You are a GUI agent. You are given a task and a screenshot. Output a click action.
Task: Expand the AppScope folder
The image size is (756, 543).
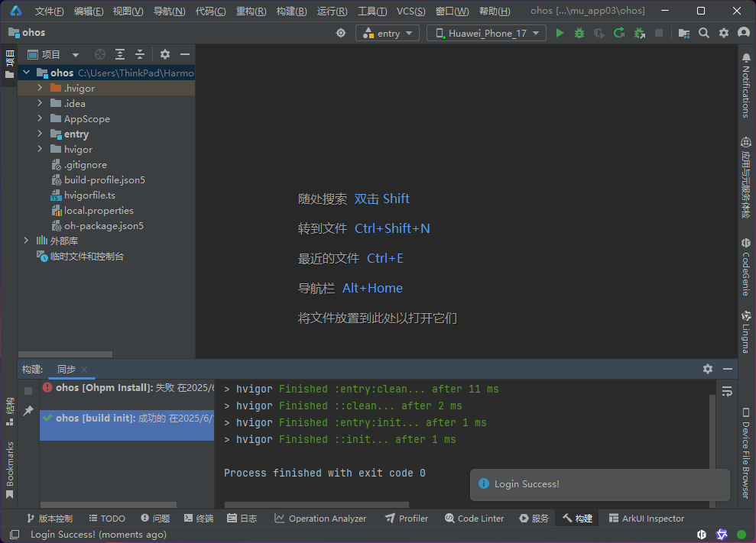pyautogui.click(x=40, y=118)
